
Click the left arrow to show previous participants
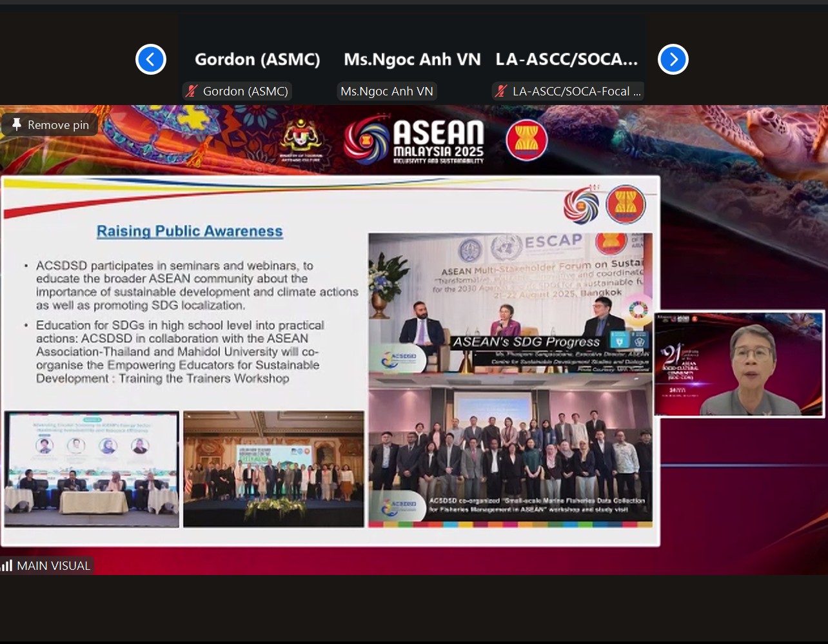tap(151, 59)
